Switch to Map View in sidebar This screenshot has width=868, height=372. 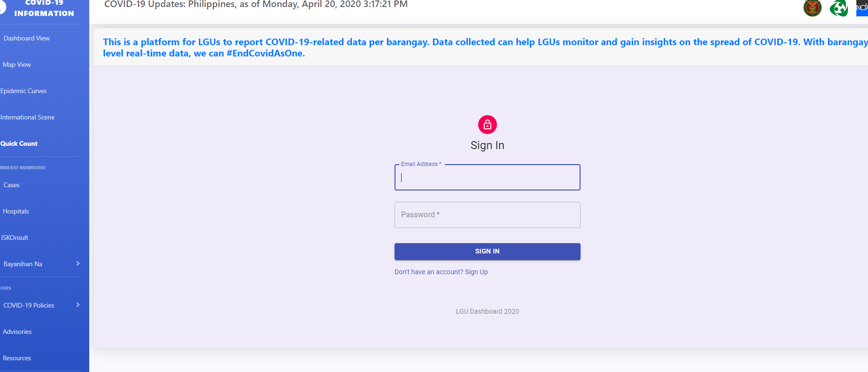(17, 64)
